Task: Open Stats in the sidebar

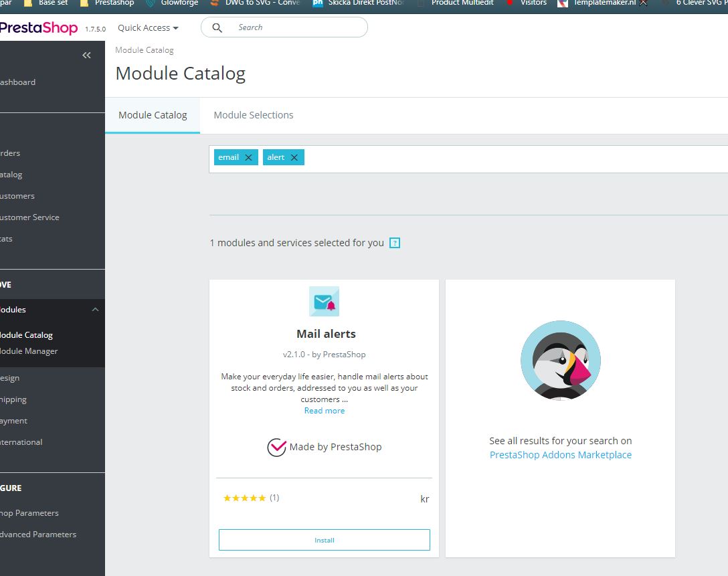Action: pyautogui.click(x=7, y=239)
